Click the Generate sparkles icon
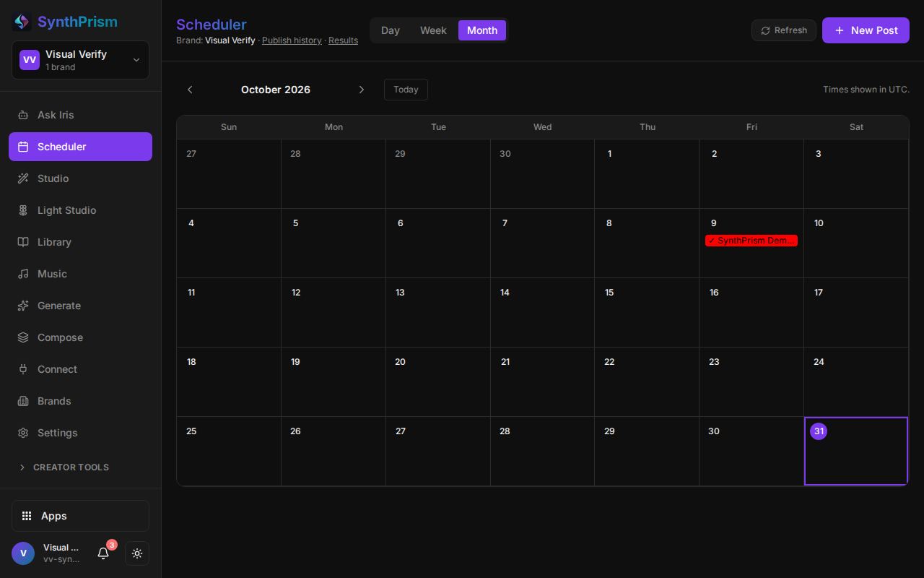This screenshot has width=924, height=578. coord(23,306)
